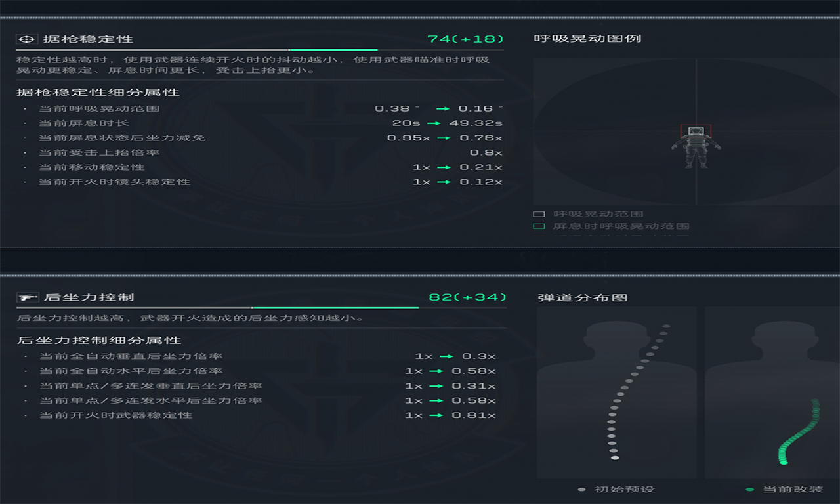Select the 当前全自动水平后坐力倍率 row label

tap(131, 371)
